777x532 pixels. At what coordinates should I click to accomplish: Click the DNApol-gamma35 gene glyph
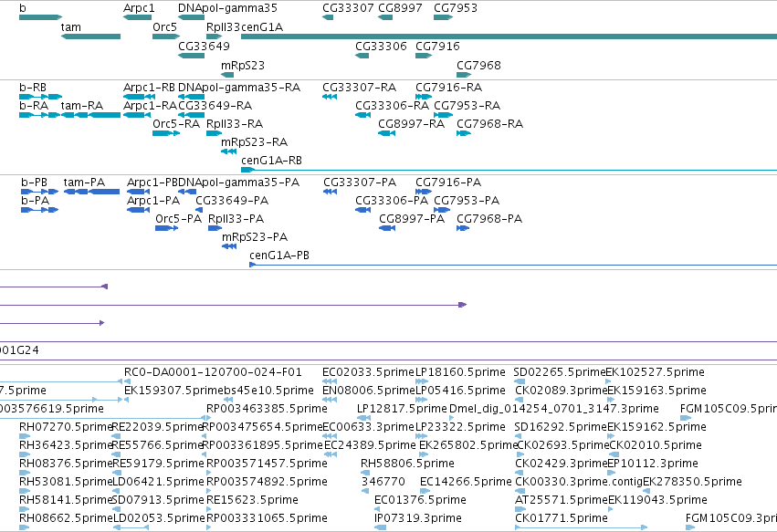191,17
